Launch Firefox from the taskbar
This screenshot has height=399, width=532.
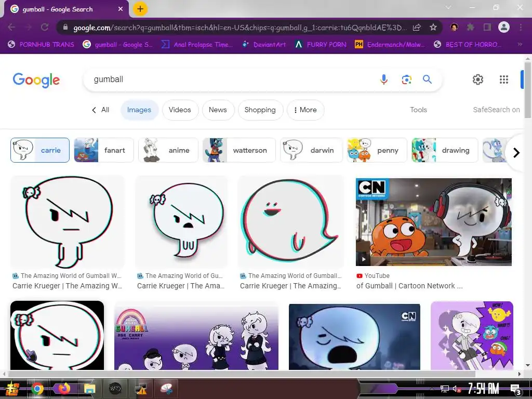tap(63, 389)
